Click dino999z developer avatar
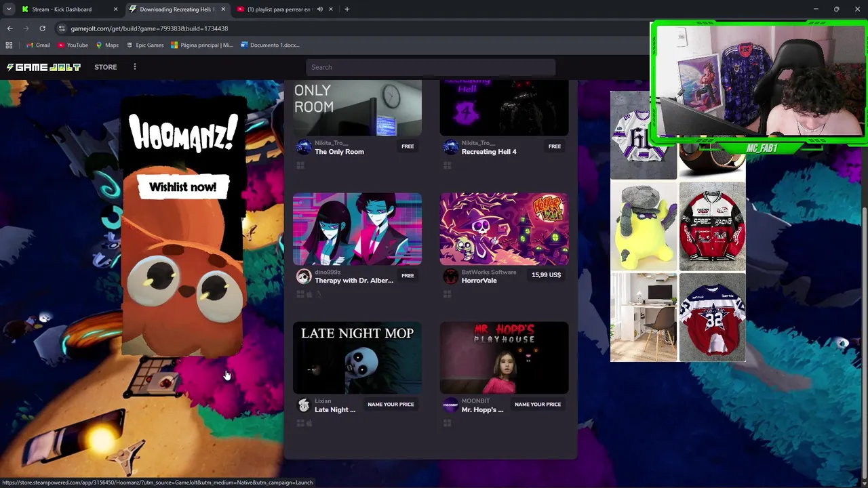Viewport: 868px width, 488px height. [x=304, y=276]
